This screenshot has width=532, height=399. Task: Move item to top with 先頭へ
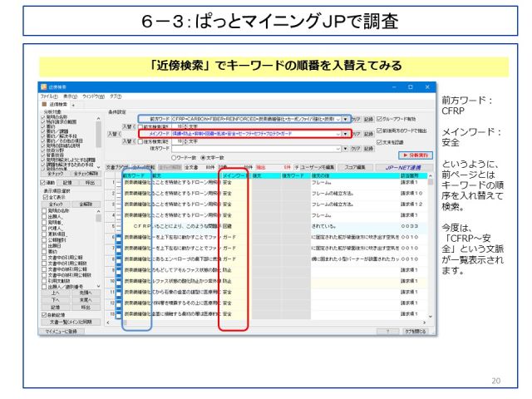pyautogui.click(x=86, y=293)
